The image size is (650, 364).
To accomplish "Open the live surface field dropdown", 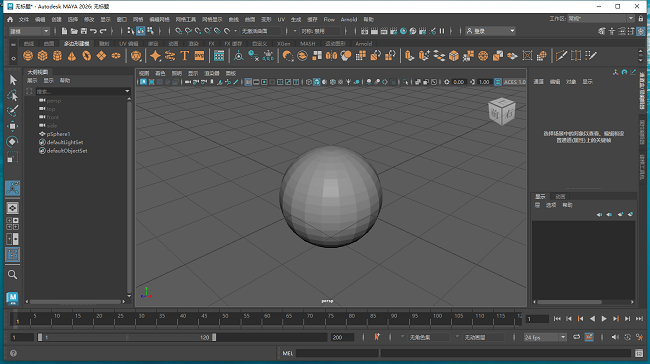I will point(260,31).
